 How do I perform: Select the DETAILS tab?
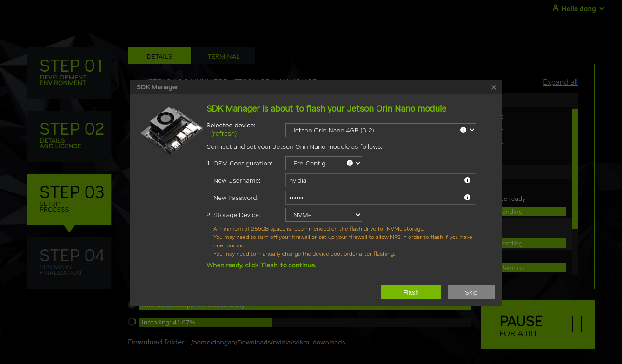point(159,55)
